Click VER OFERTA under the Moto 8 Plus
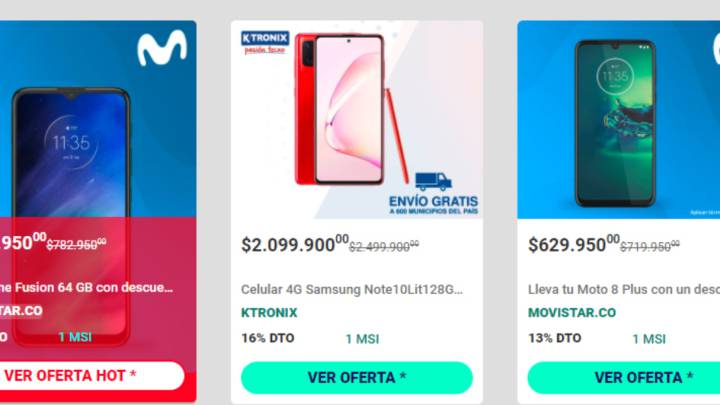Viewport: 720px width, 405px height. [624, 377]
